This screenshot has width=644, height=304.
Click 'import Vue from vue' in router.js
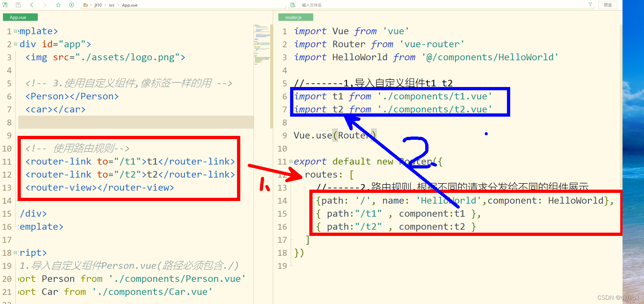351,31
